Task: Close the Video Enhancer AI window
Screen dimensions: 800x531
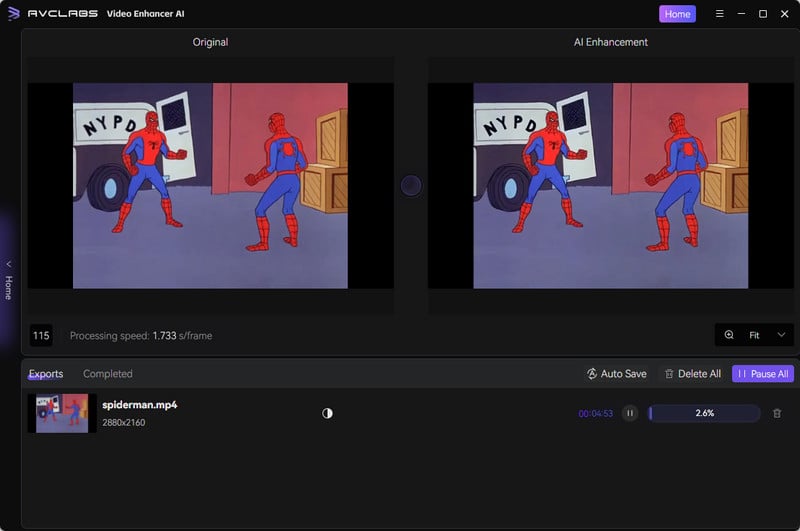Action: point(785,14)
